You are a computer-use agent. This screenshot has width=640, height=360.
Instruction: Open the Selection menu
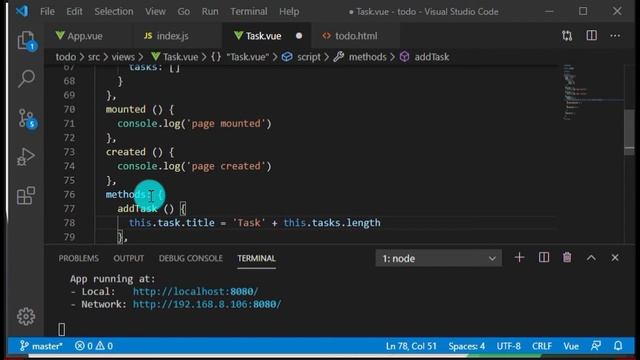tap(114, 11)
